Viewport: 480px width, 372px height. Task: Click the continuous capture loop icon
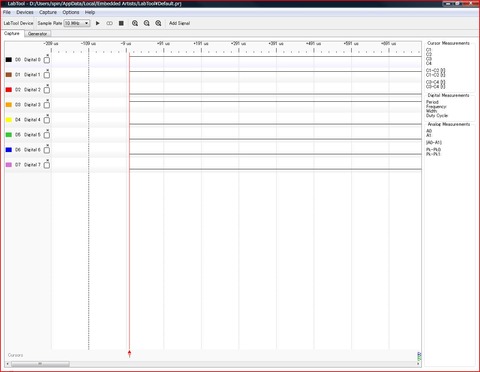click(109, 23)
